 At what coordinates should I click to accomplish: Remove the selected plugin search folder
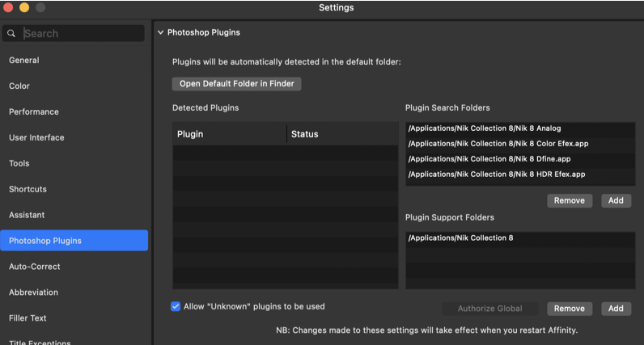pyautogui.click(x=570, y=200)
